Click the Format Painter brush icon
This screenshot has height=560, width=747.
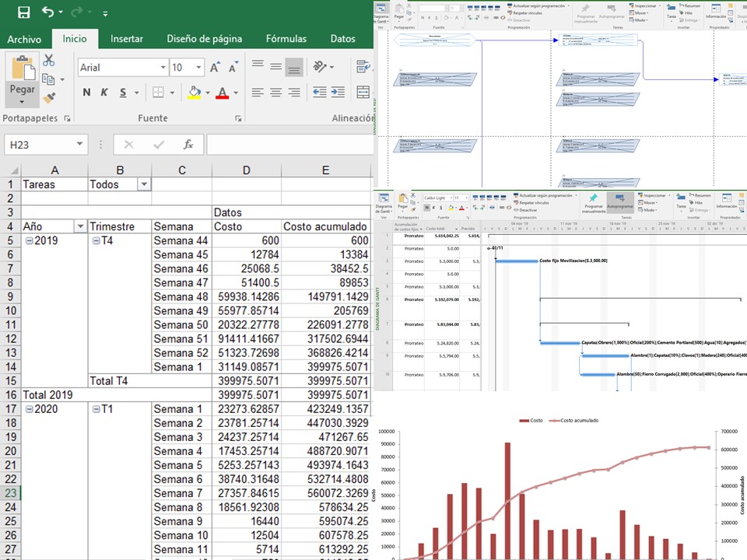coord(49,98)
